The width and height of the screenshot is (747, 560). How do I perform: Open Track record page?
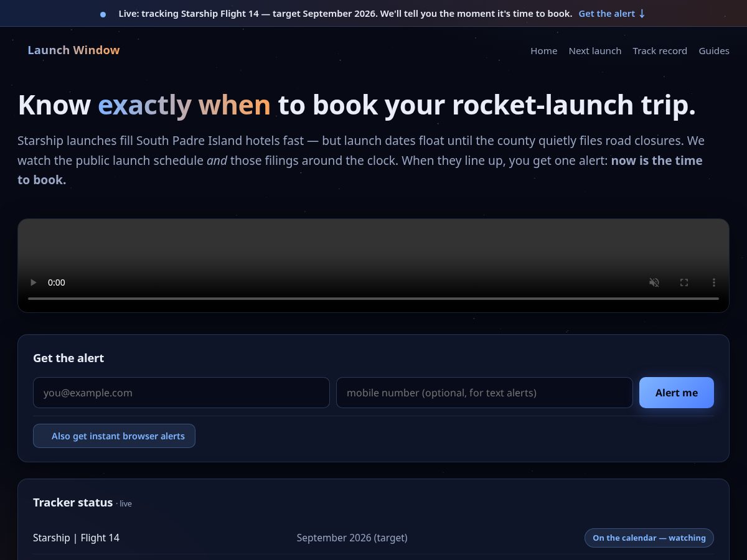[660, 51]
